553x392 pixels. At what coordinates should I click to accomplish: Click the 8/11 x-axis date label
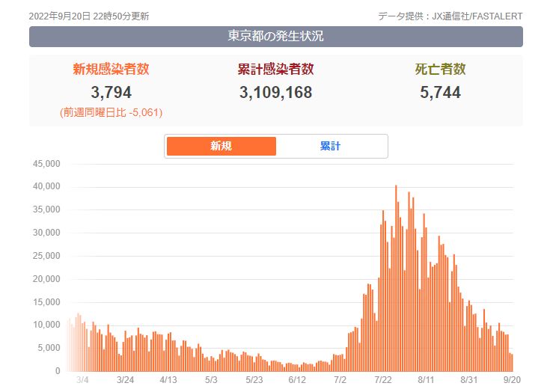point(426,380)
